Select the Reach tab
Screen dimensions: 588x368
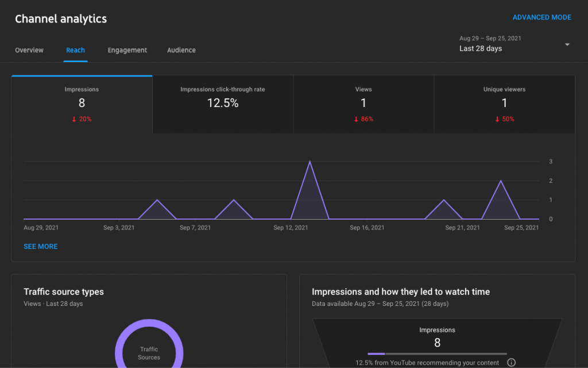click(75, 50)
